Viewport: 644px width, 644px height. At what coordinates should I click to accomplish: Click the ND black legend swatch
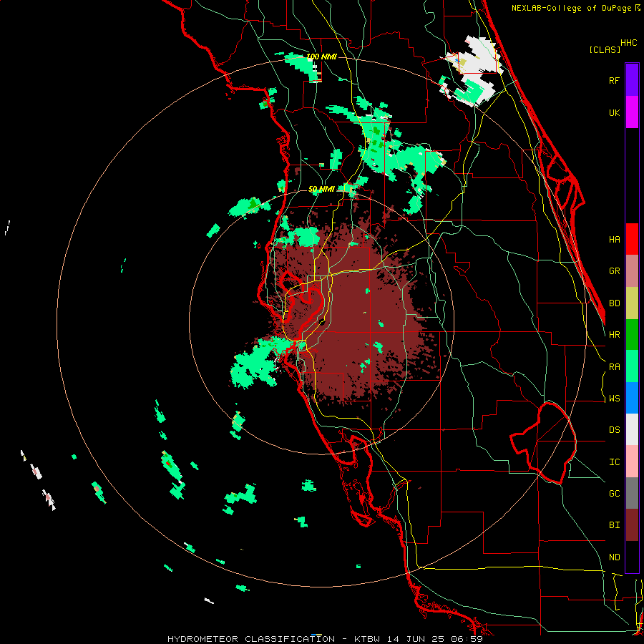(632, 557)
